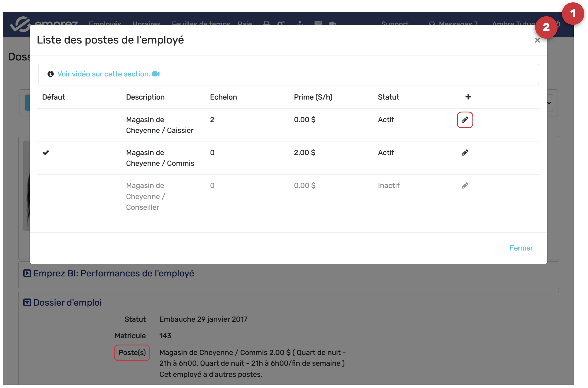Click the video camera icon
The height and width of the screenshot is (388, 588).
coord(156,74)
